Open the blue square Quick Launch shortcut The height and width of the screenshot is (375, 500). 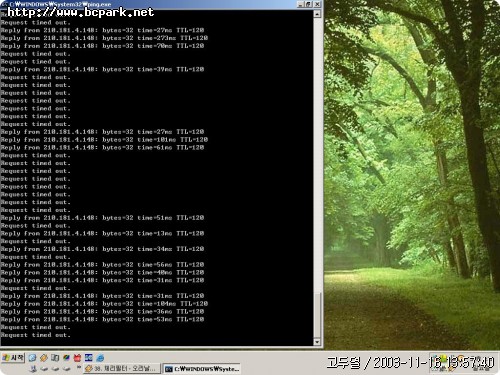pos(88,358)
